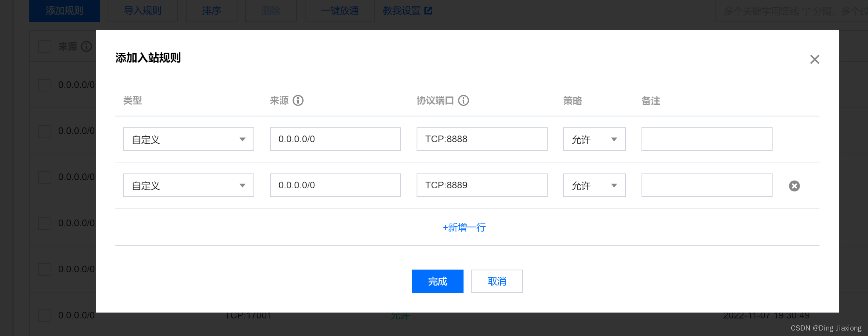Screen dimensions: 868x336
Task: Open 策略 dropdown in TCP:8889 row
Action: [594, 185]
